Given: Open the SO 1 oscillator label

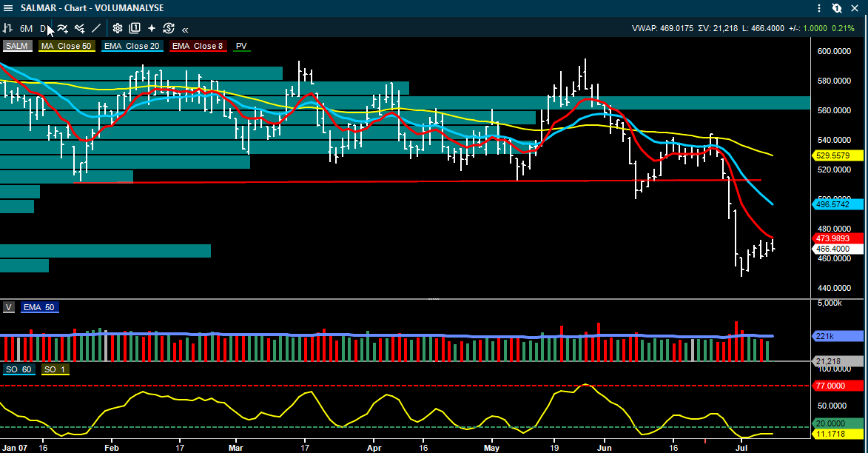Looking at the screenshot, I should click(55, 369).
